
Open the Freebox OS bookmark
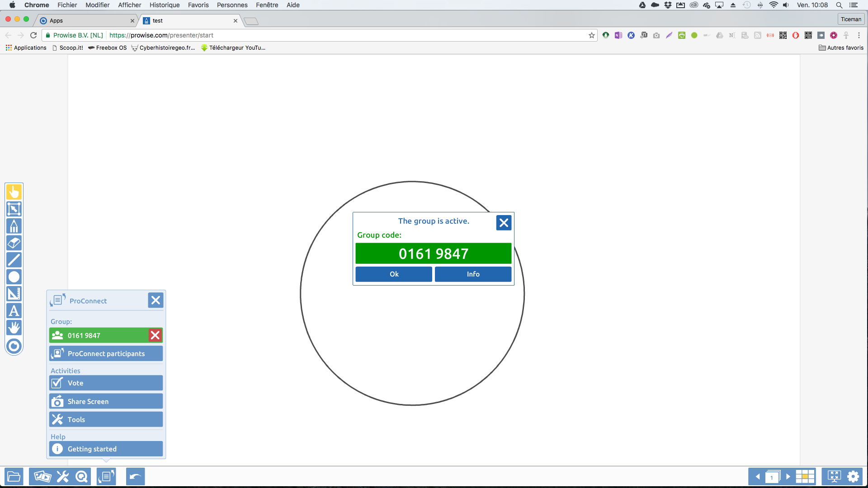(x=107, y=48)
